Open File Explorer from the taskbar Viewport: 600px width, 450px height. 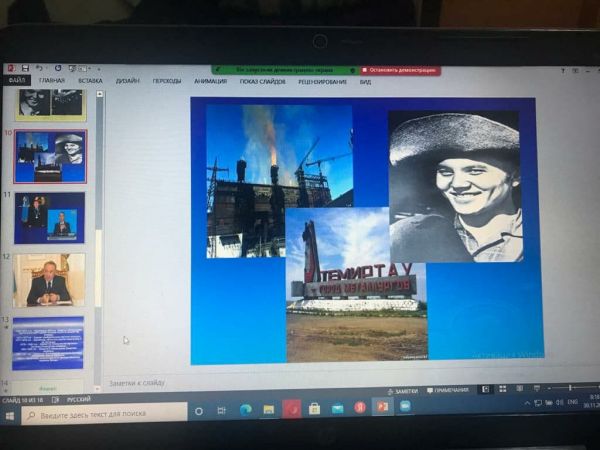coord(269,408)
